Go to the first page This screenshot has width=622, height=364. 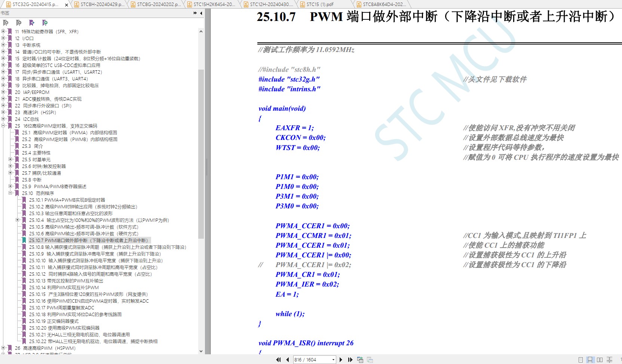[x=278, y=360]
